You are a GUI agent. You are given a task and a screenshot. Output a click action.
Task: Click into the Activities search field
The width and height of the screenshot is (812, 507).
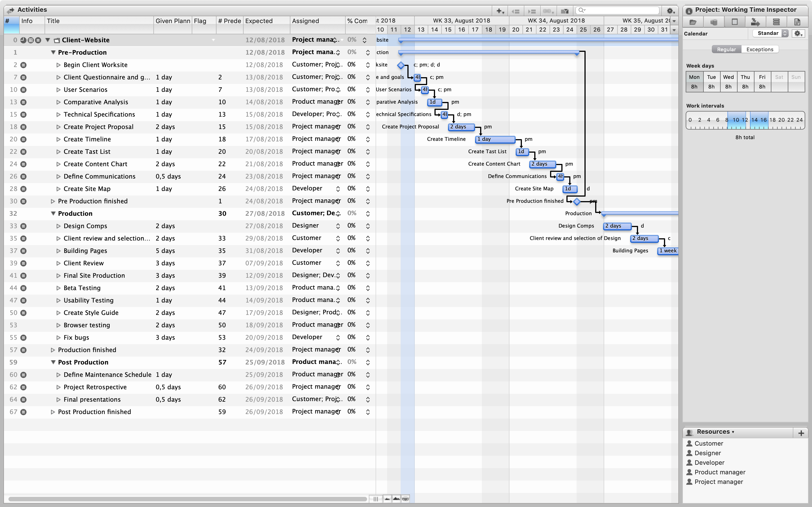(621, 10)
